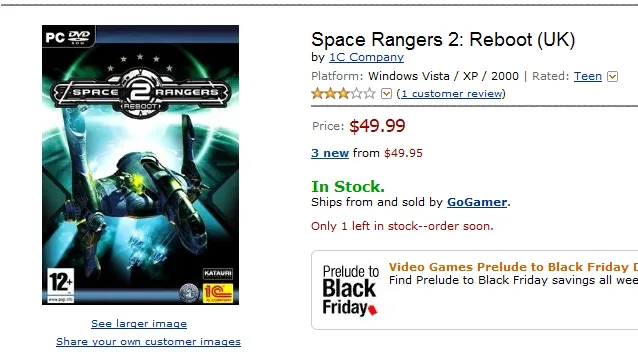Open the 1 customer review link
The image size is (638, 362).
[x=451, y=94]
